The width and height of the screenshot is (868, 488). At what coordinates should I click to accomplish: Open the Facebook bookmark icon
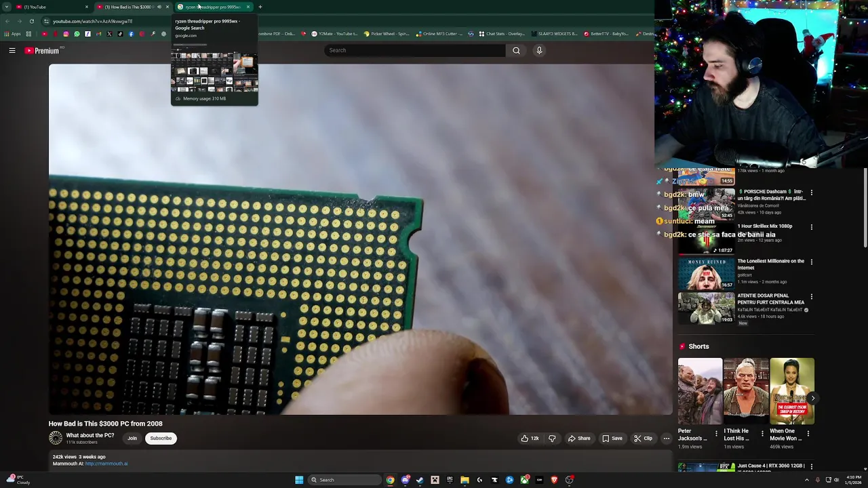pos(131,34)
